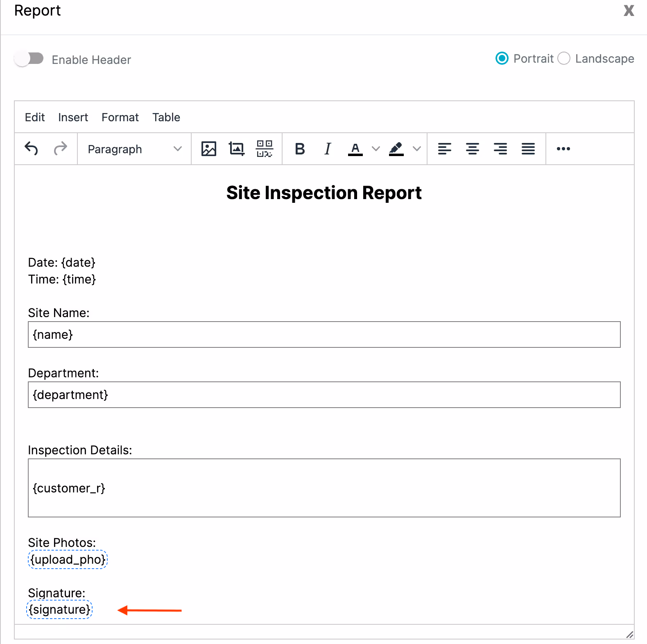Image resolution: width=647 pixels, height=644 pixels.
Task: Redo the last edit
Action: [x=60, y=149]
